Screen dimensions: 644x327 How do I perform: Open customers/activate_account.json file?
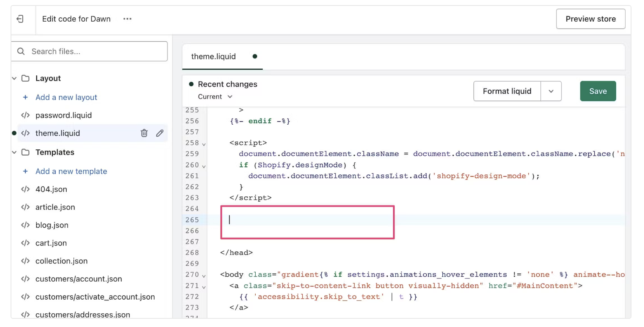click(95, 297)
